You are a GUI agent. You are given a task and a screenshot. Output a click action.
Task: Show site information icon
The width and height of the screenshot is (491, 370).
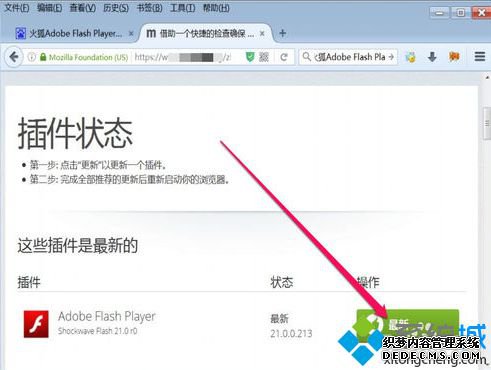pos(32,57)
